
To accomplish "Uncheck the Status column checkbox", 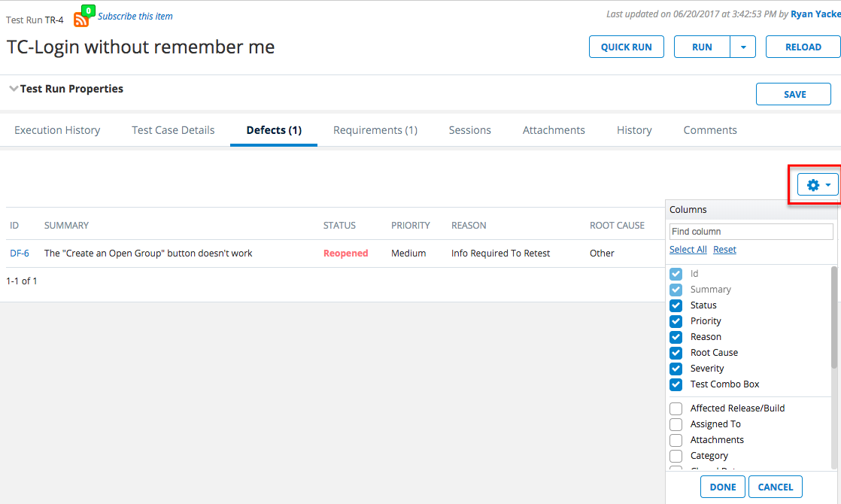I will click(676, 305).
